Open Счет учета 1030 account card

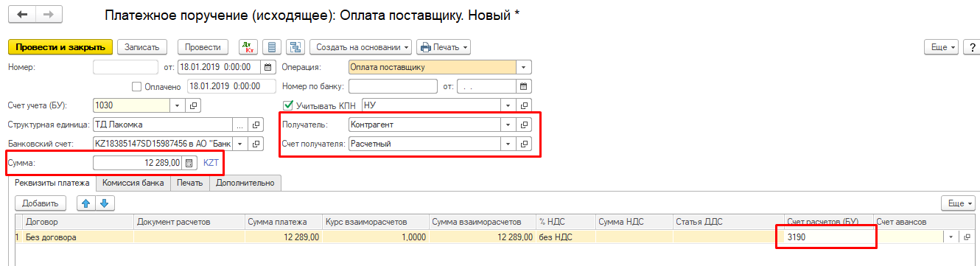pyautogui.click(x=194, y=105)
